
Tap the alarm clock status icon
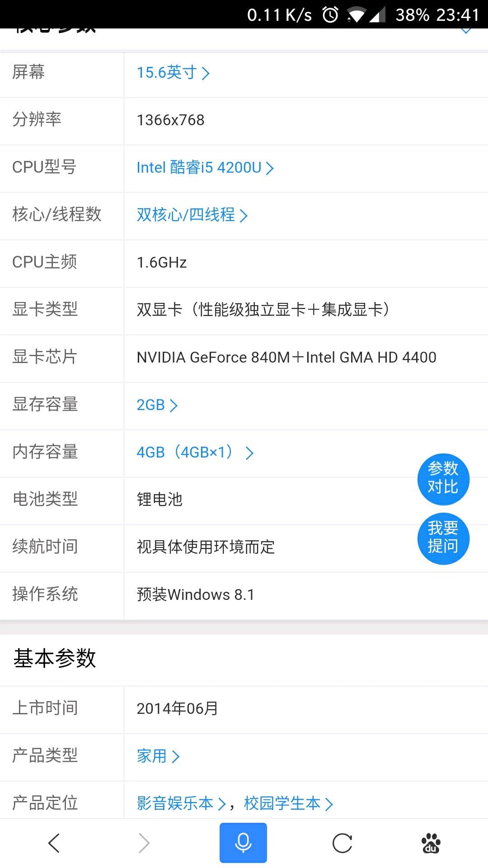coord(330,15)
